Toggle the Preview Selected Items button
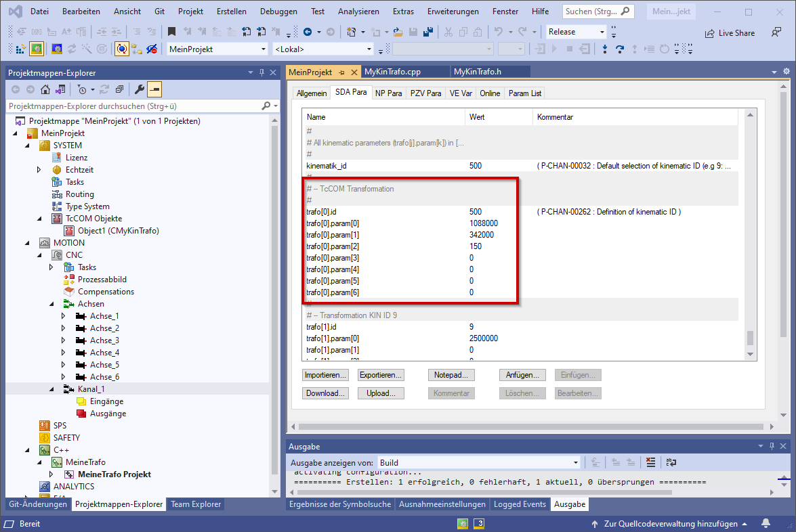 click(x=154, y=90)
